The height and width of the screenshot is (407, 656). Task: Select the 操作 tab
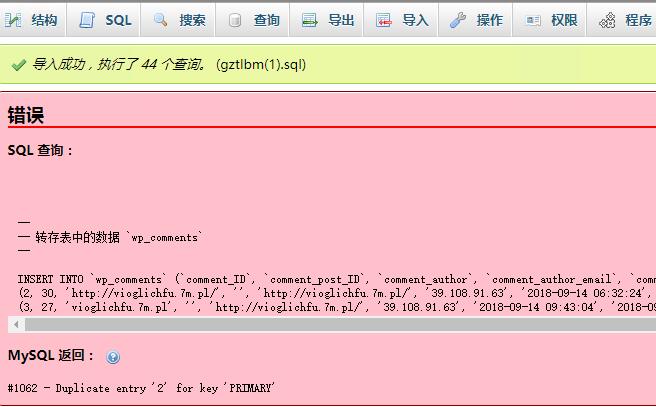(489, 20)
